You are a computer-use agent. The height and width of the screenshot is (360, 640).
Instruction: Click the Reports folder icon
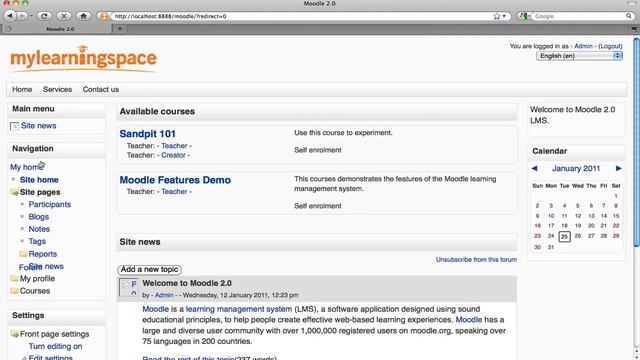coord(23,253)
